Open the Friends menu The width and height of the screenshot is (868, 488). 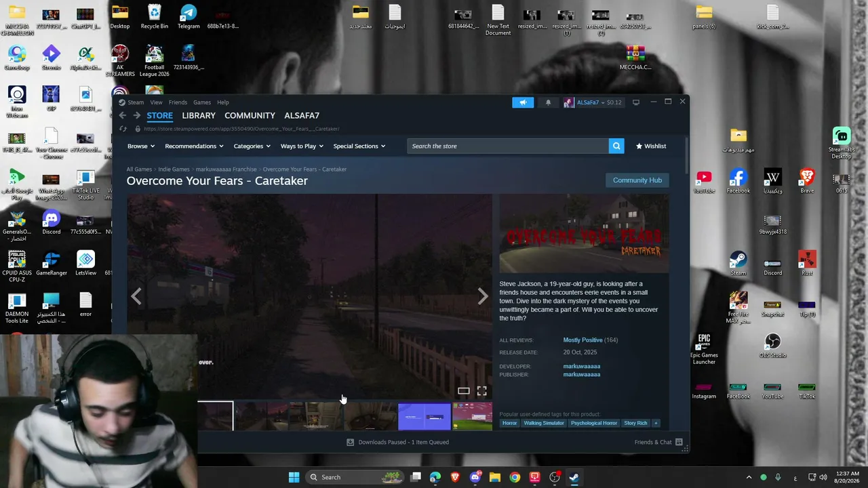coord(178,102)
